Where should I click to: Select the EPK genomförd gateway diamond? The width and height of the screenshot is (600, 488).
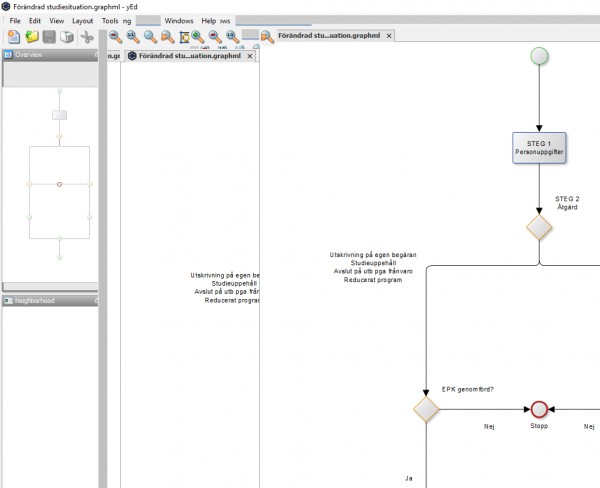426,409
